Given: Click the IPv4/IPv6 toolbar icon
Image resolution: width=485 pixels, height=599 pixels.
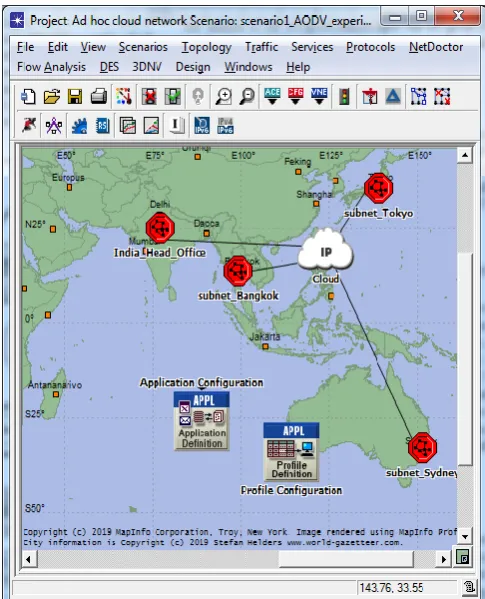Looking at the screenshot, I should click(225, 125).
